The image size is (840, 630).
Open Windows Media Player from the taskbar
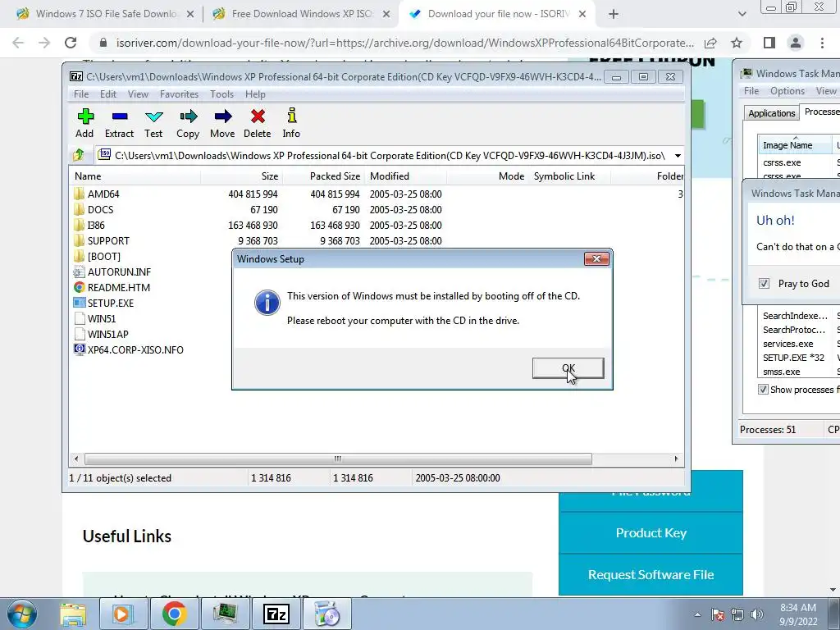(x=122, y=614)
